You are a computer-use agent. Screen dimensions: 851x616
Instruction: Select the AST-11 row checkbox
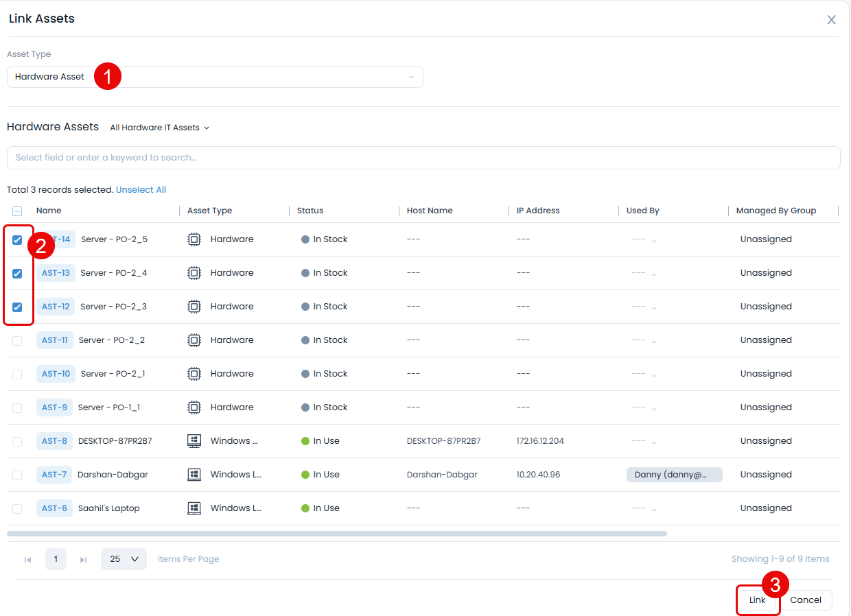pyautogui.click(x=17, y=341)
